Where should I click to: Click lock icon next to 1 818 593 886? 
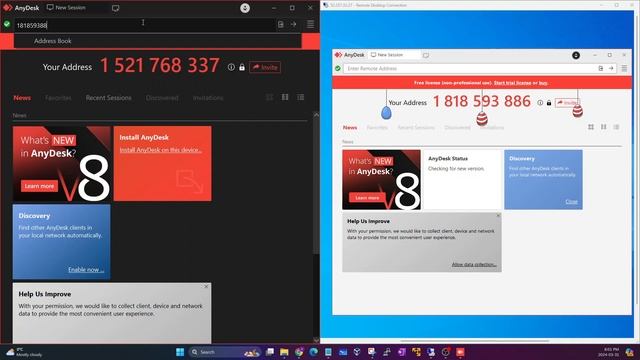pos(549,103)
